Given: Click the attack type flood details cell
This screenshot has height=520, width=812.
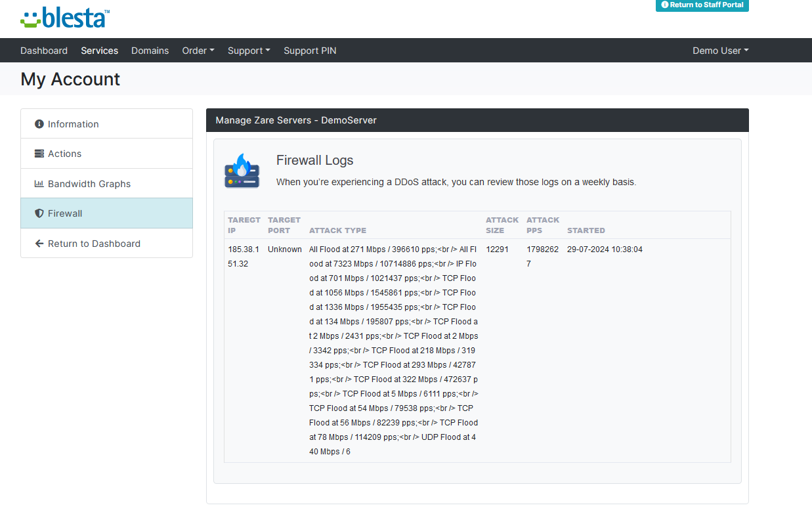Looking at the screenshot, I should (x=394, y=351).
